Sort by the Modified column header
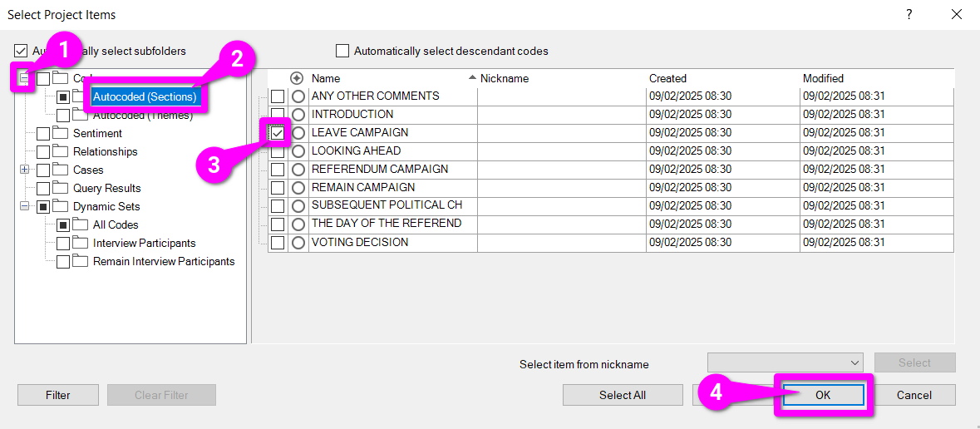This screenshot has width=980, height=429. 823,78
